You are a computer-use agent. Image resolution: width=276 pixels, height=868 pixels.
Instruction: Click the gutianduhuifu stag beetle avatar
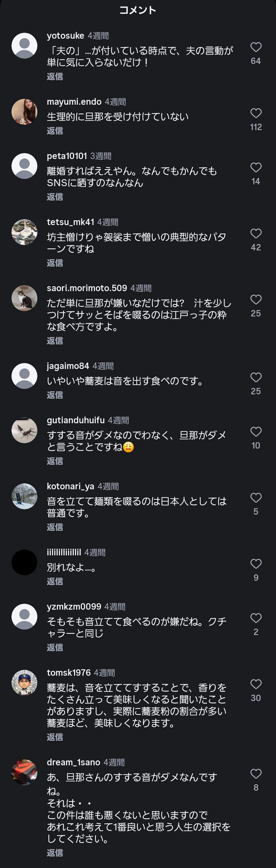click(24, 430)
